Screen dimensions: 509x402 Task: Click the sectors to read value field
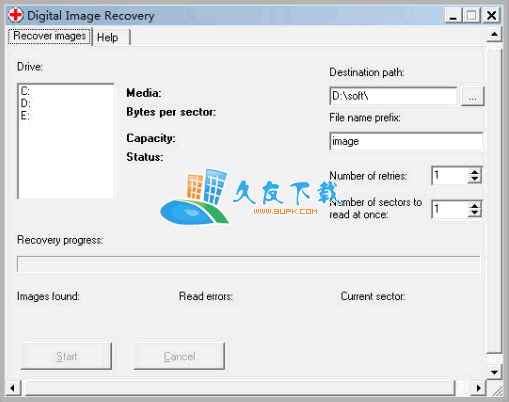[x=449, y=209]
